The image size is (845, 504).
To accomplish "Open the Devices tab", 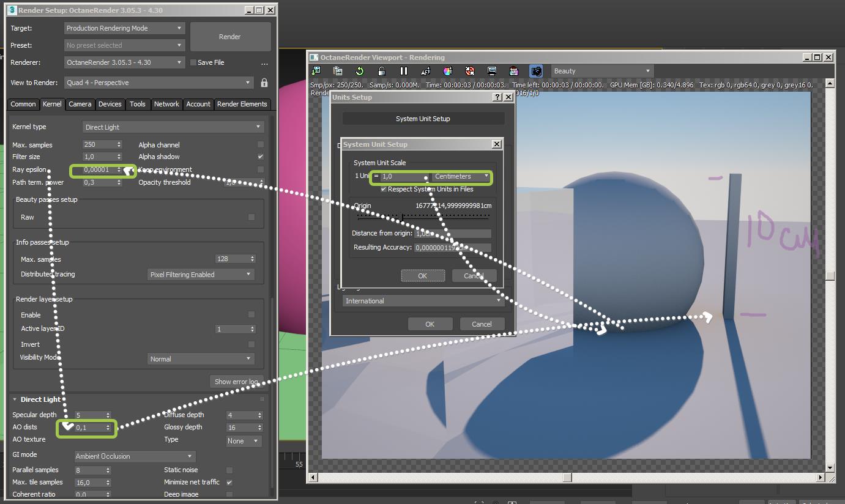I will tap(110, 104).
